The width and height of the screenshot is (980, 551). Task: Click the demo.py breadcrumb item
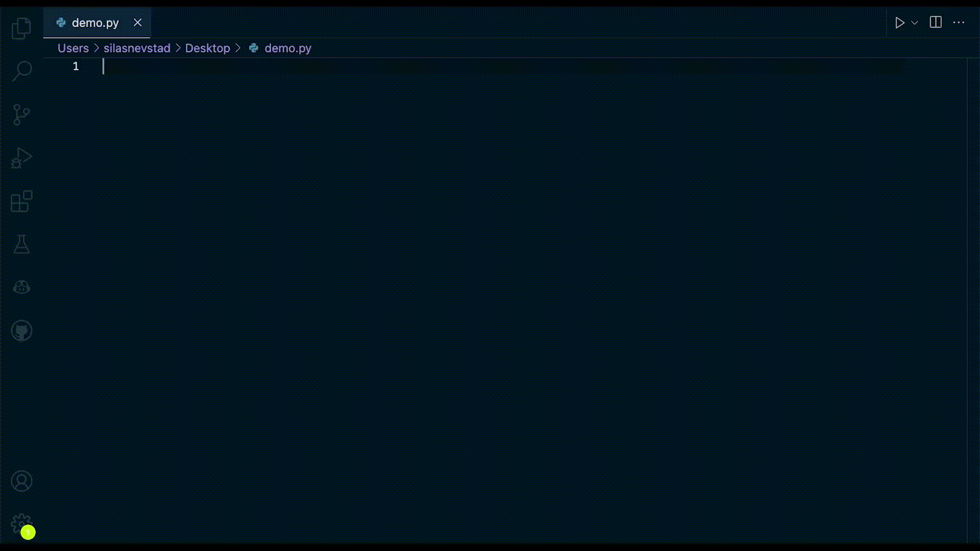[x=287, y=48]
